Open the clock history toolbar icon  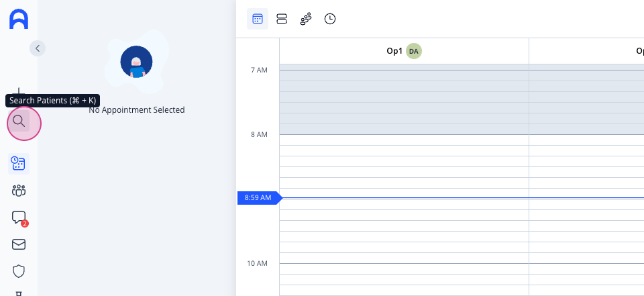point(330,19)
